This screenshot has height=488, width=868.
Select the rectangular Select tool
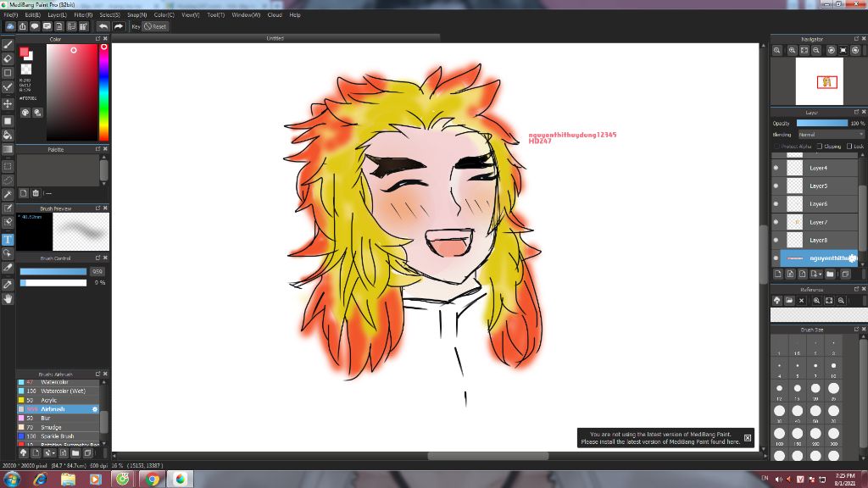tap(8, 166)
